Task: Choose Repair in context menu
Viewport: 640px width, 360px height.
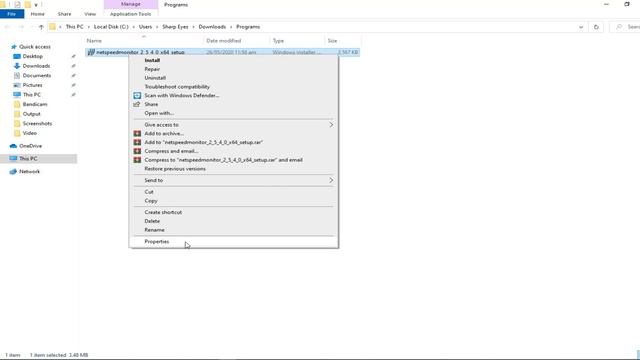Action: [152, 69]
